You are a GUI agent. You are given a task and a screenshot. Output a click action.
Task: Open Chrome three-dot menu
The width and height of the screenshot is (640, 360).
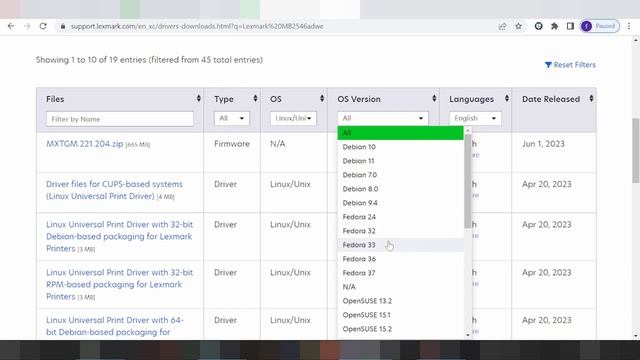click(629, 26)
